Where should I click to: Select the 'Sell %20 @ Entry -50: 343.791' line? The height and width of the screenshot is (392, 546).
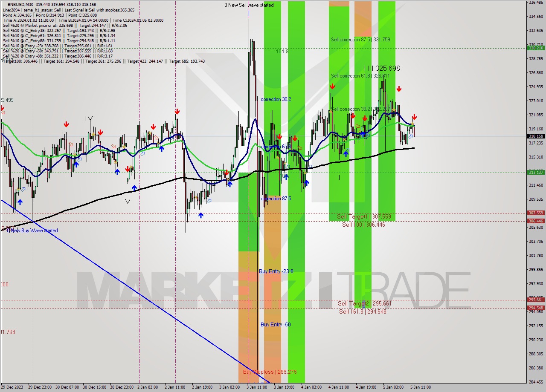58,51
